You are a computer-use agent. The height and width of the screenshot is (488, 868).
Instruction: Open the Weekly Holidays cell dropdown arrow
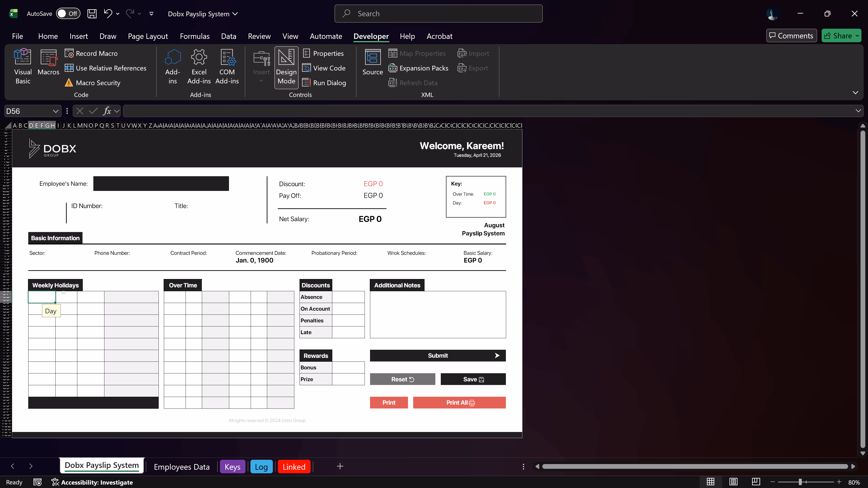(63, 293)
